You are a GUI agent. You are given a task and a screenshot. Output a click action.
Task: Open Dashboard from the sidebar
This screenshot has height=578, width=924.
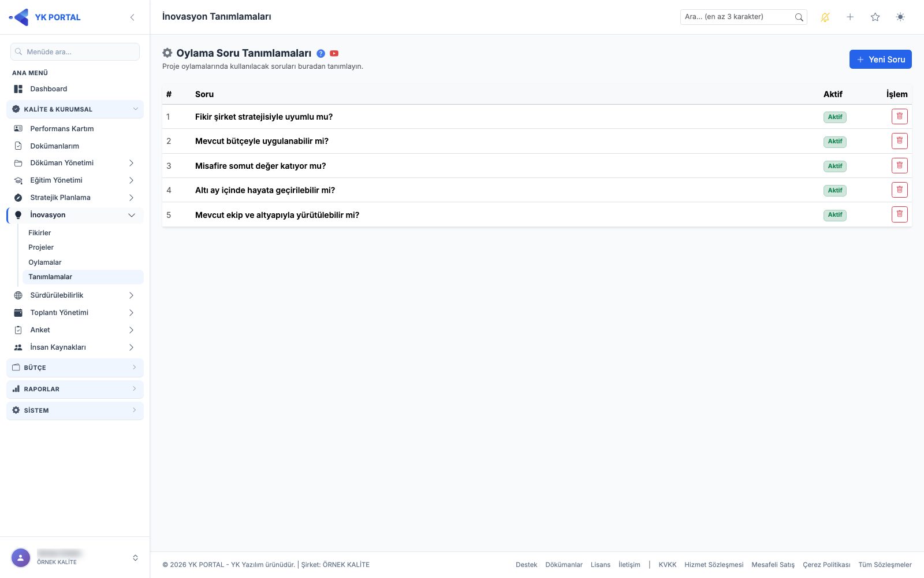point(75,89)
